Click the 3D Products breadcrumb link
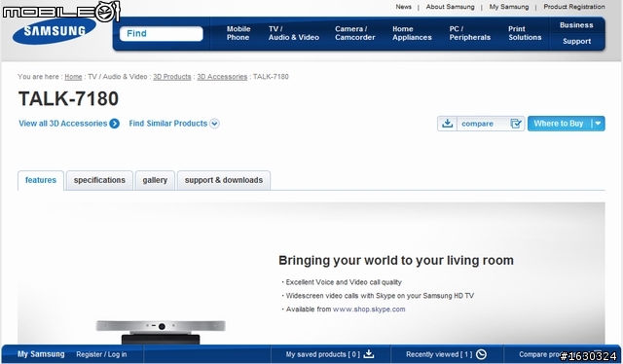The width and height of the screenshot is (623, 364). click(x=172, y=77)
